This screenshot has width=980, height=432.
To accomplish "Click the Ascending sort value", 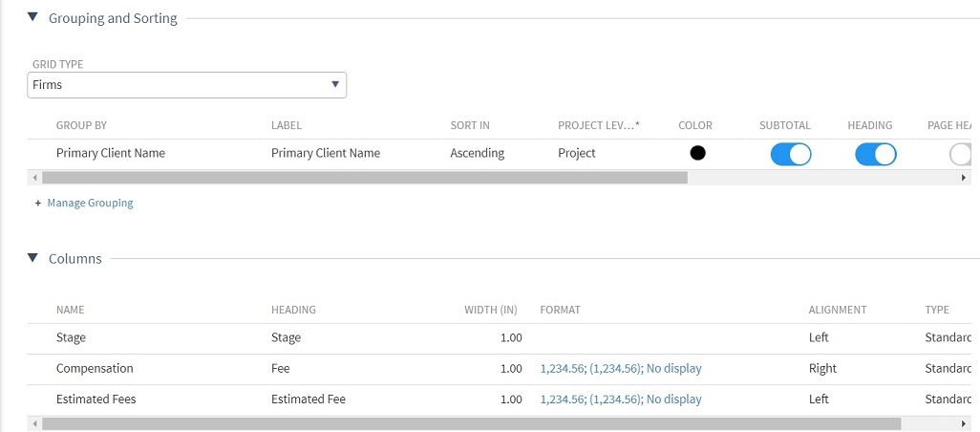I will point(477,153).
